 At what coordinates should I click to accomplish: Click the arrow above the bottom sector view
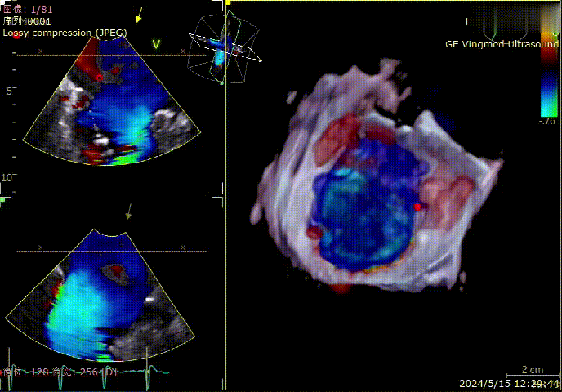tap(127, 212)
